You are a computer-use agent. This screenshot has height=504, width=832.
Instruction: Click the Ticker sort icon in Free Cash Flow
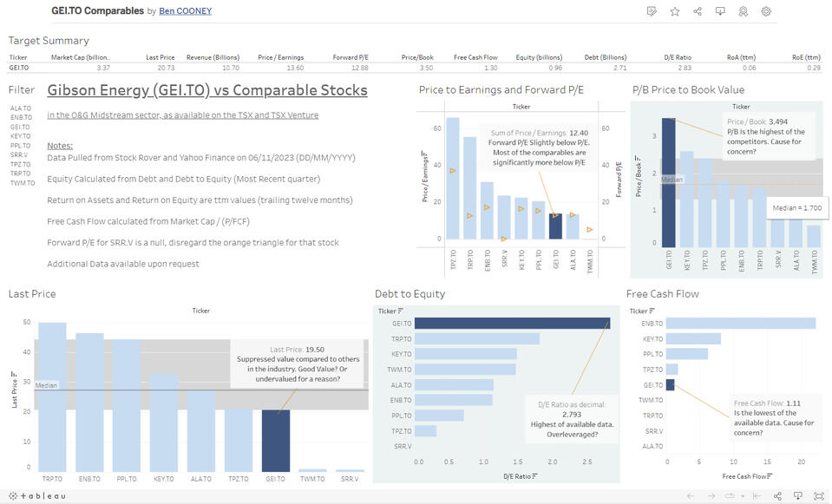point(652,311)
